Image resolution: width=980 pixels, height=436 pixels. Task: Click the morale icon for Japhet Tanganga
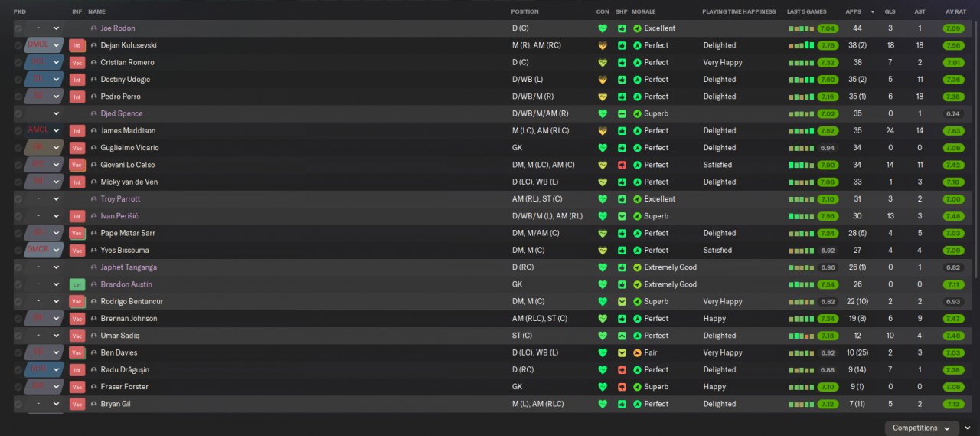pyautogui.click(x=637, y=267)
